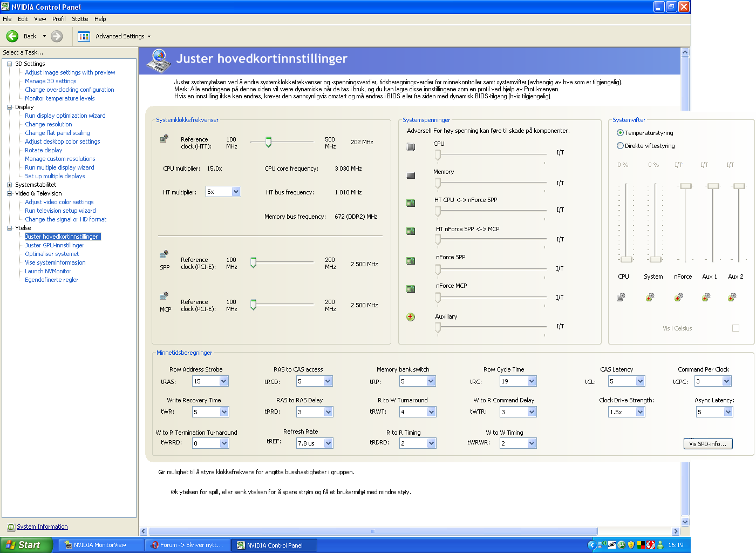756x553 pixels.
Task: Open the tCL CAS Latency dropdown
Action: click(640, 381)
